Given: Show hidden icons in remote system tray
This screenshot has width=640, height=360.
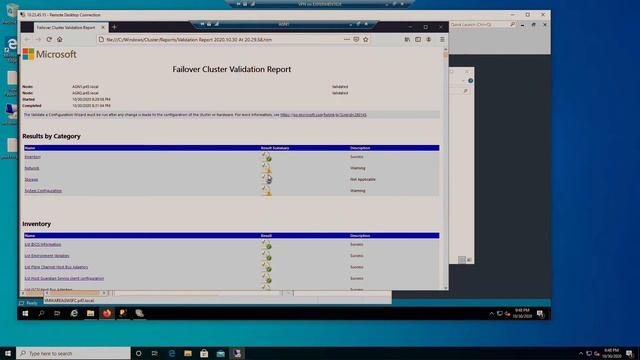Looking at the screenshot, I should [491, 313].
